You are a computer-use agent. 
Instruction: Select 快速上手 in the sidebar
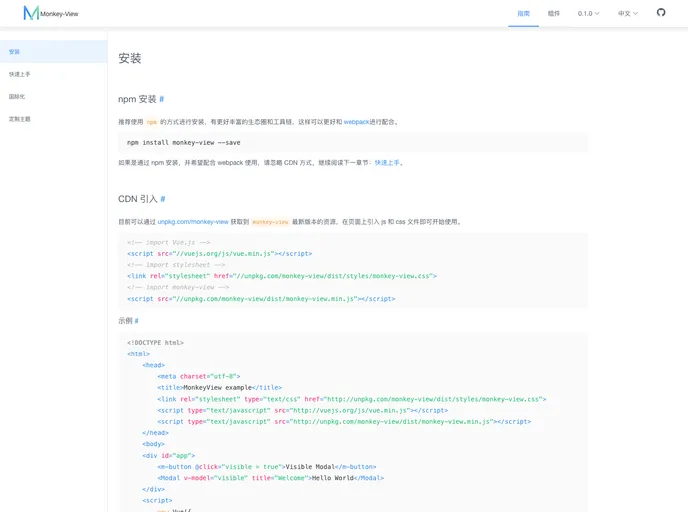coord(54,74)
